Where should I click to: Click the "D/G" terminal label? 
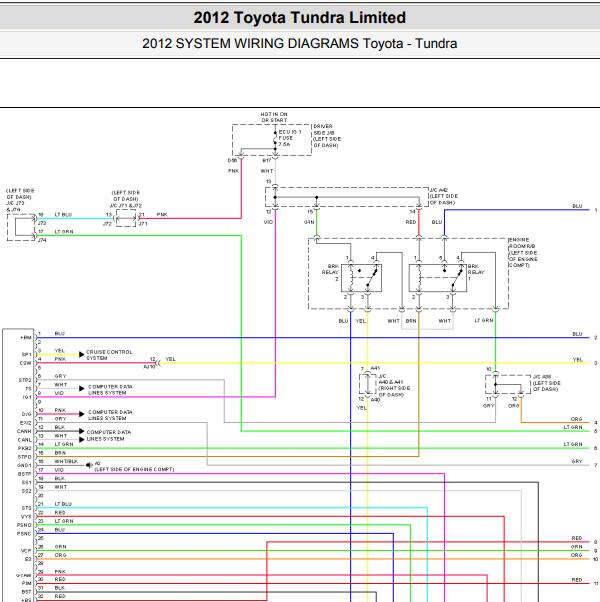point(26,414)
